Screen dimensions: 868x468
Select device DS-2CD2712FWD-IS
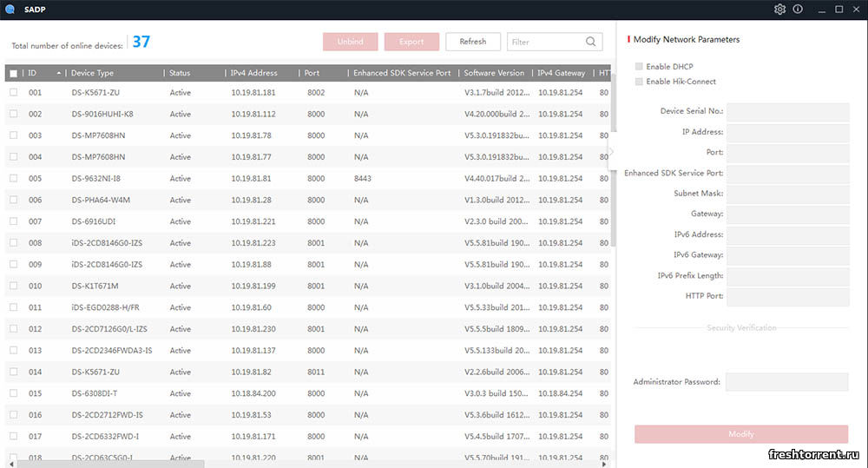pos(107,415)
